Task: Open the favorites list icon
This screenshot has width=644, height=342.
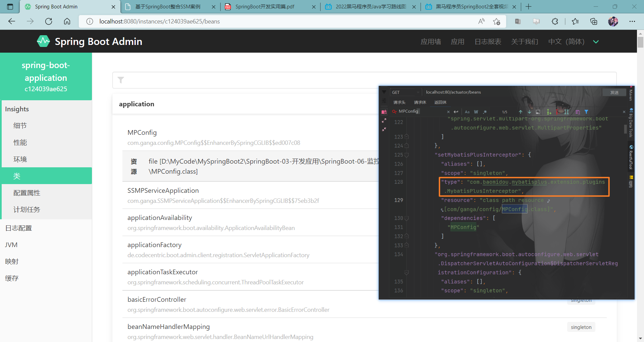Action: (575, 21)
